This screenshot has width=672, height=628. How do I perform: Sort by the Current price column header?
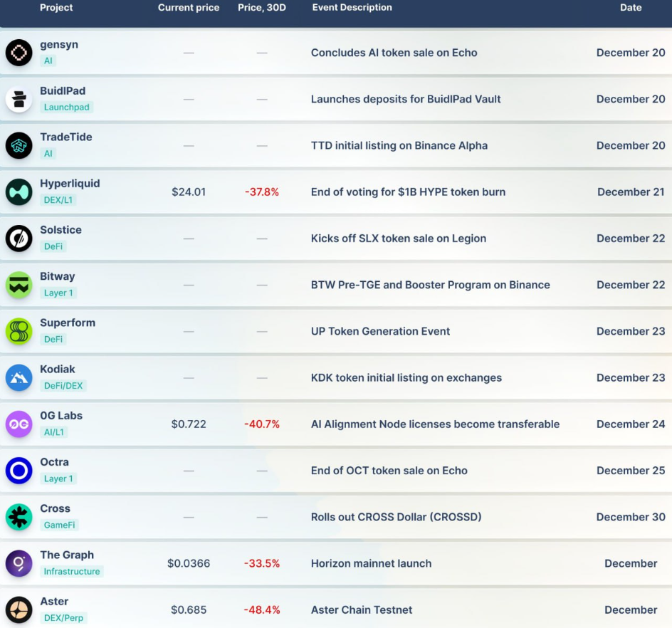click(189, 8)
